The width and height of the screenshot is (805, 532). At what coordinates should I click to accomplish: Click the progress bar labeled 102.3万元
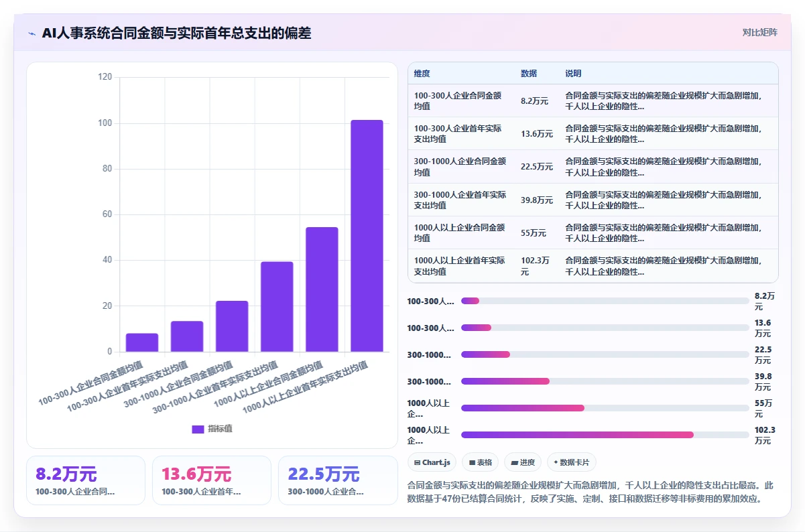[x=605, y=435]
